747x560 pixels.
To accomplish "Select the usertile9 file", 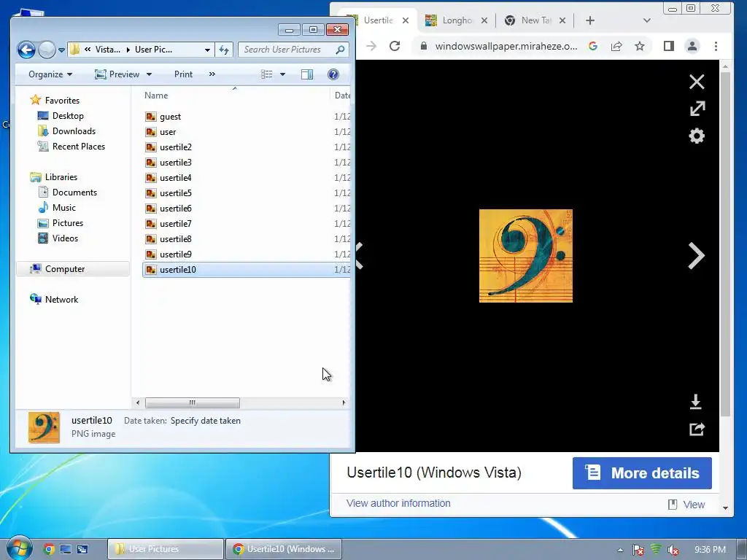I will point(176,254).
